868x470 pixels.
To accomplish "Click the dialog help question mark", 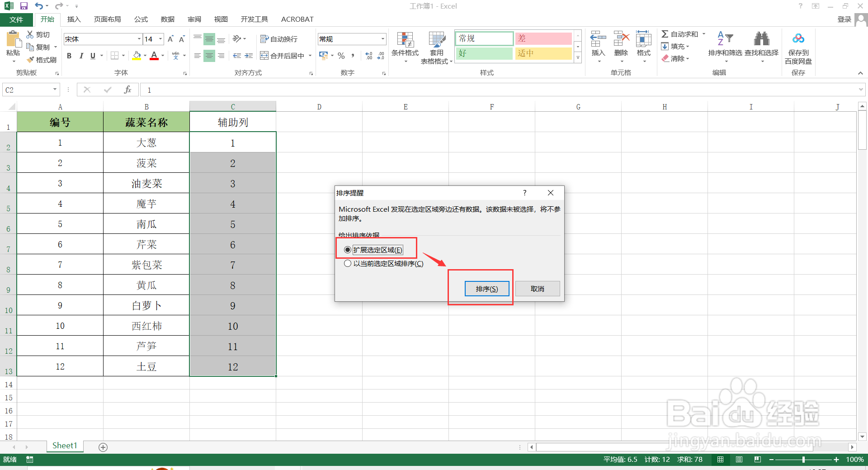I will (x=525, y=193).
